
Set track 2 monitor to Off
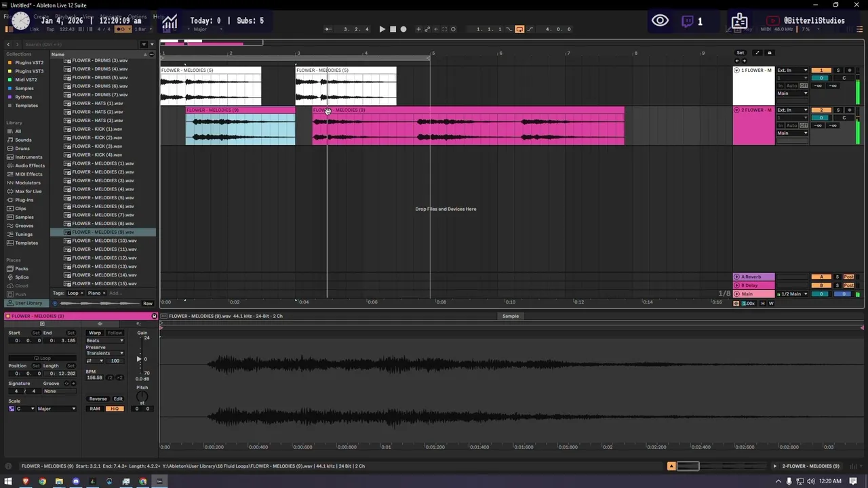pos(804,125)
